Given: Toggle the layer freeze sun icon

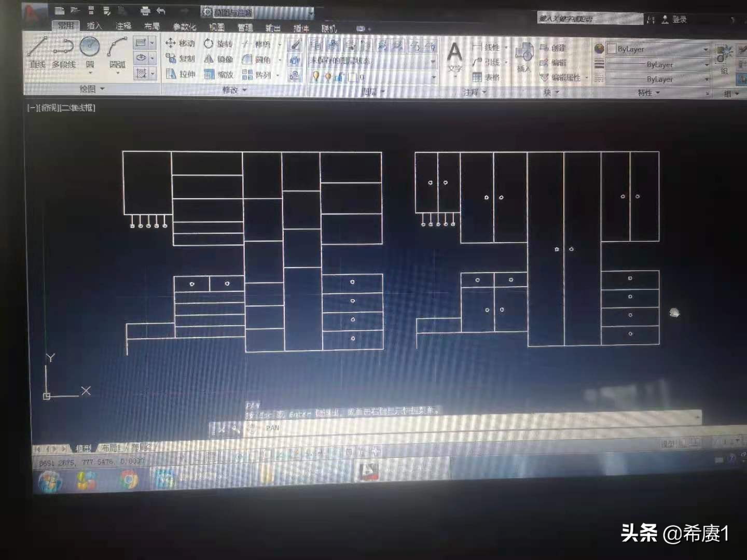Looking at the screenshot, I should click(x=328, y=77).
